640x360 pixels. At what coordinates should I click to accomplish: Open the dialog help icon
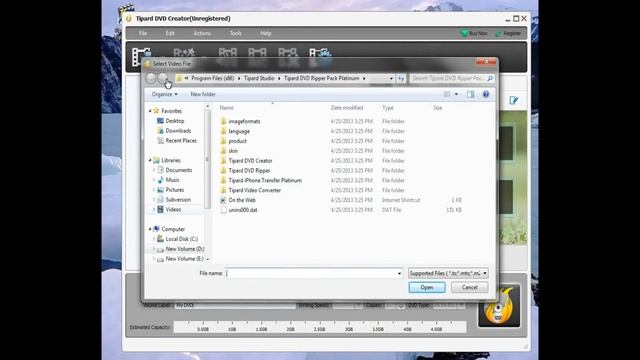click(x=486, y=94)
